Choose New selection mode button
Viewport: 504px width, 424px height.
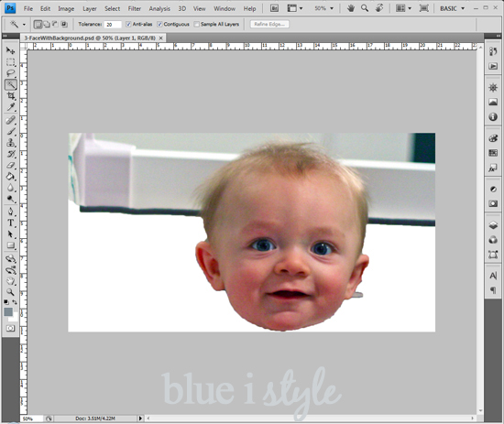(38, 24)
